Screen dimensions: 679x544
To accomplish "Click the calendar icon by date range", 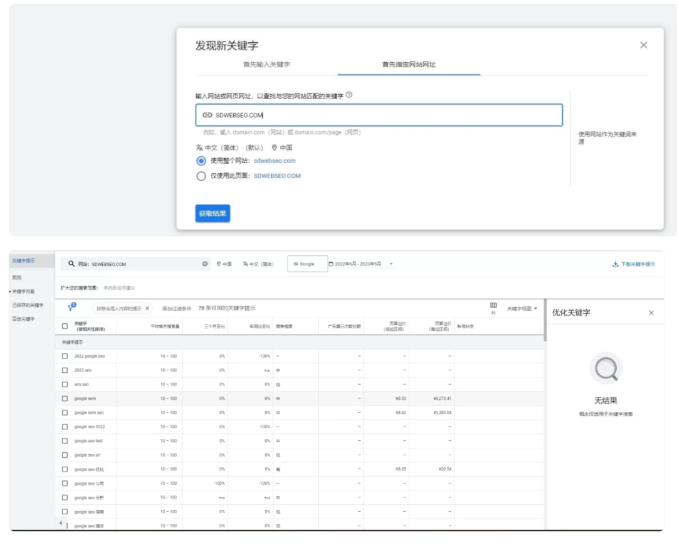I will (x=331, y=264).
